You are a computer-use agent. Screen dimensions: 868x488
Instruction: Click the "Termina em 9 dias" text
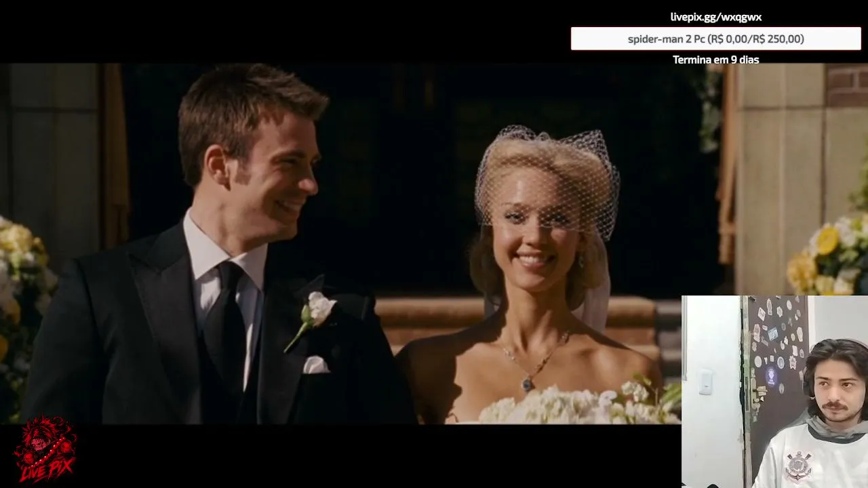715,60
